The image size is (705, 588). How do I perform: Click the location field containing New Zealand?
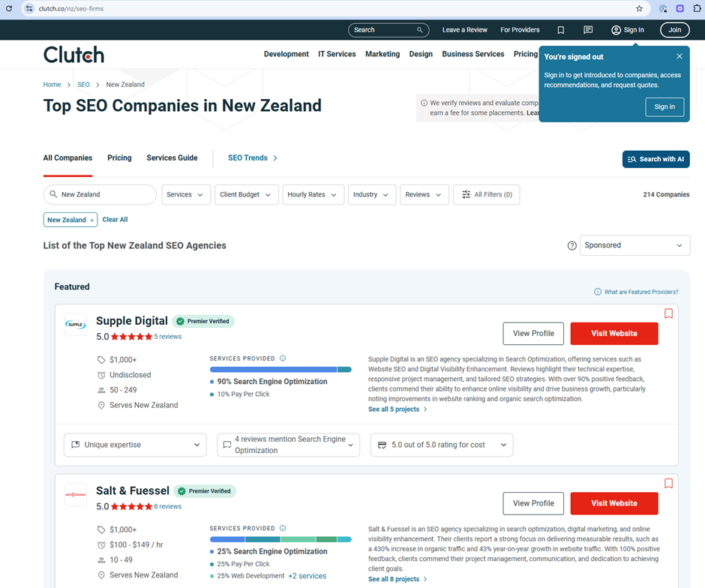pos(100,195)
